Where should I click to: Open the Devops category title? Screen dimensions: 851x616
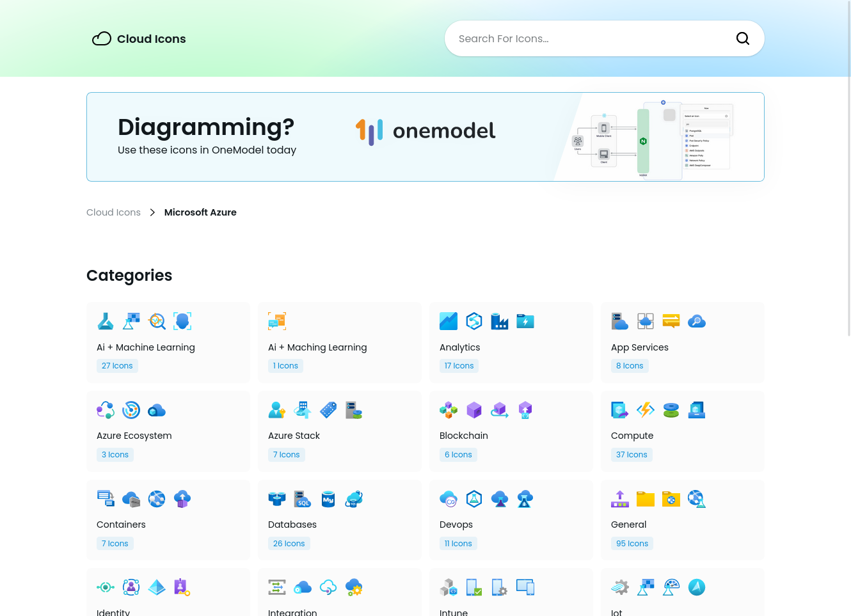click(456, 525)
